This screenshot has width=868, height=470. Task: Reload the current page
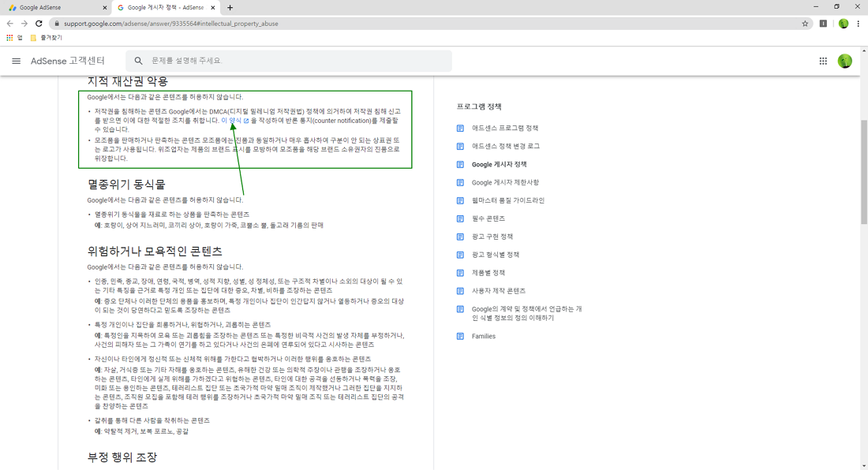[x=39, y=23]
